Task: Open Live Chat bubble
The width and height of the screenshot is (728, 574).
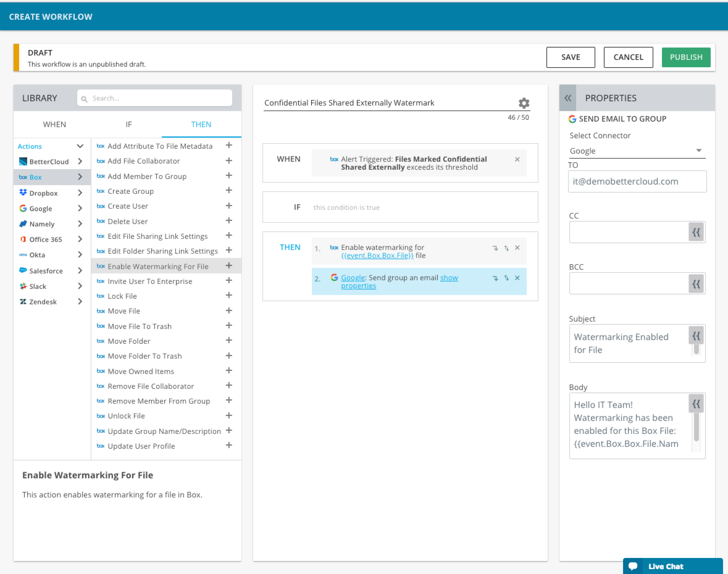Action: pos(673,566)
